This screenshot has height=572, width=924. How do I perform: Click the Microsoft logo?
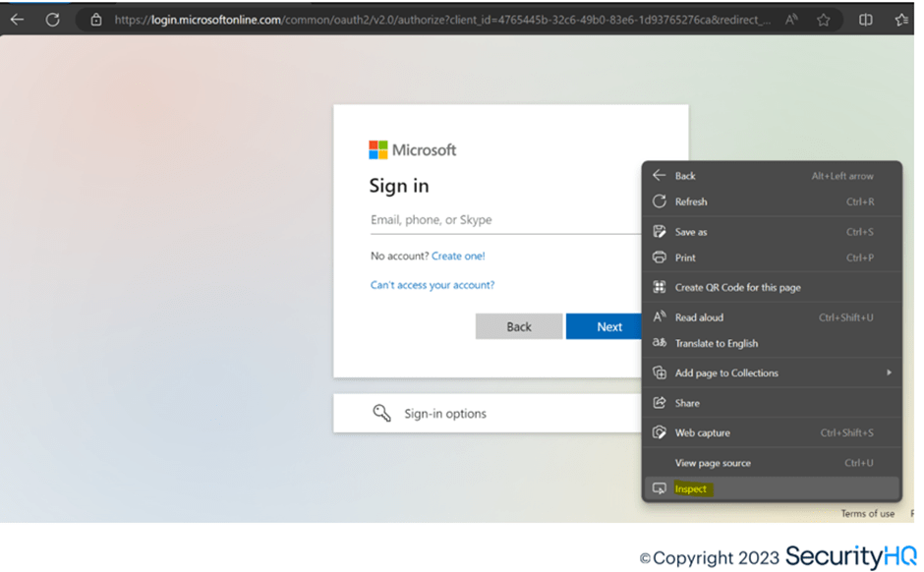point(413,149)
